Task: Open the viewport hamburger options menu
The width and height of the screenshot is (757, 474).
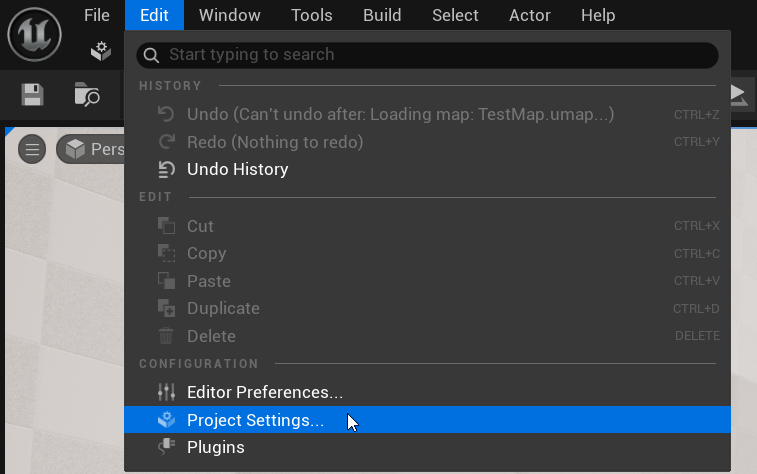Action: (32, 150)
